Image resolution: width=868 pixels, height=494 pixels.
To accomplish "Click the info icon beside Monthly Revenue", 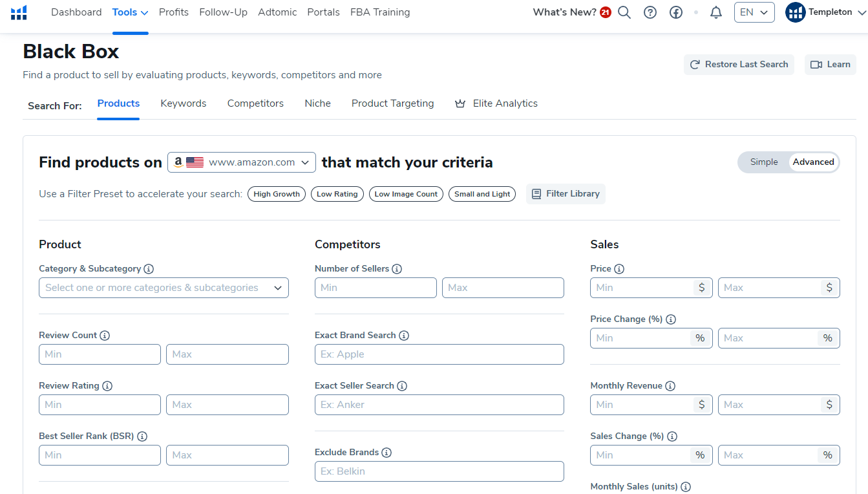I will point(670,386).
